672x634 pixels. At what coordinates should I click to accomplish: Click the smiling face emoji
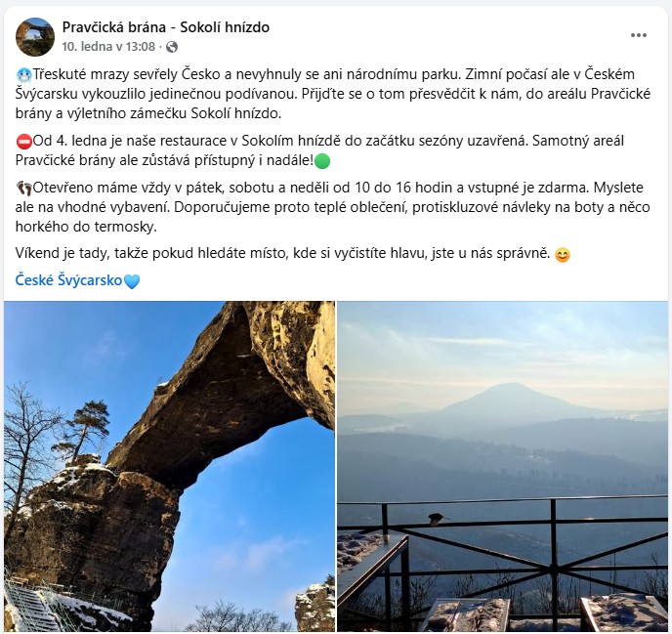563,255
